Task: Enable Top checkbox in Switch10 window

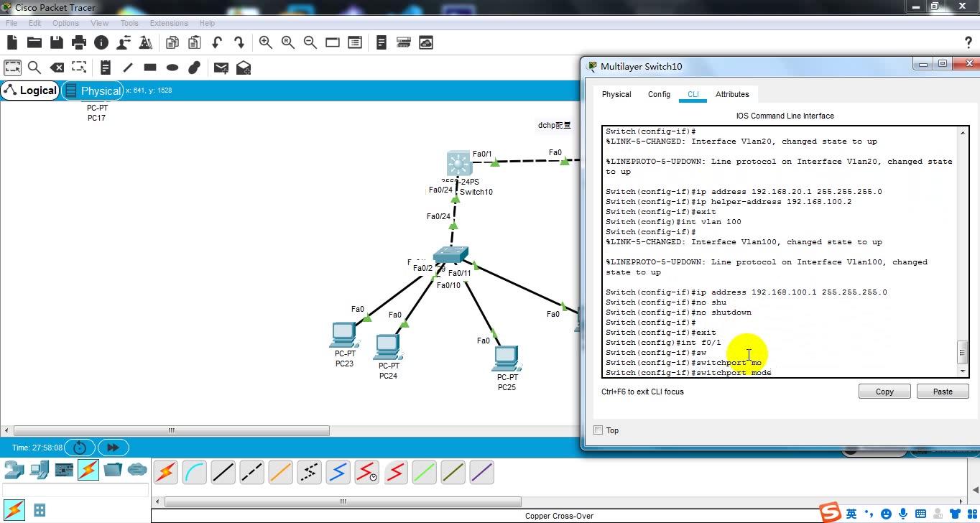Action: click(598, 430)
